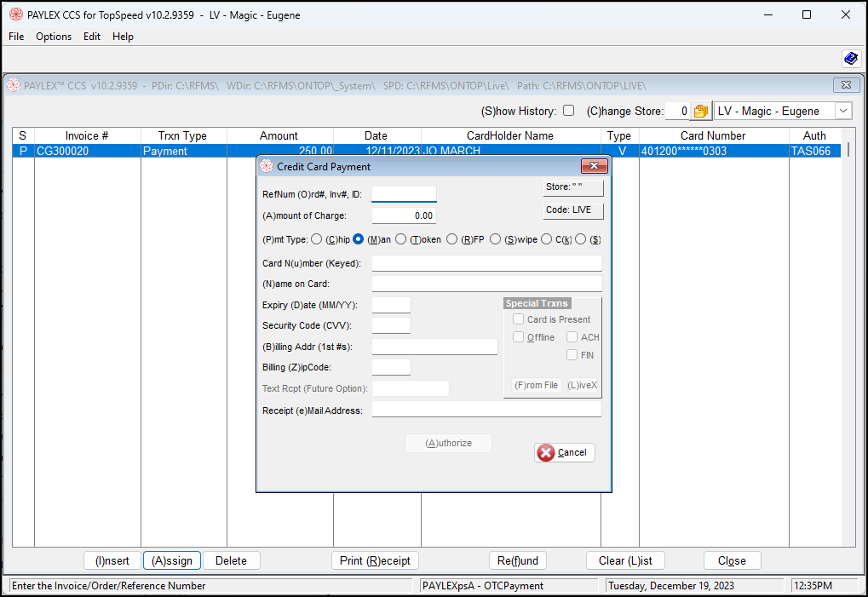868x597 pixels.
Task: Toggle the Show History checkbox
Action: click(x=568, y=111)
